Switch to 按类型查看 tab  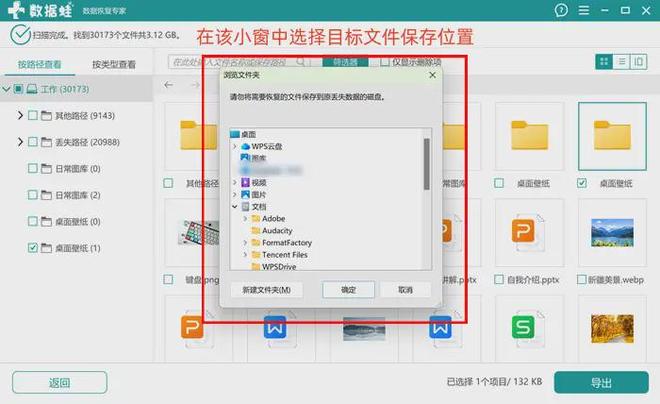click(113, 64)
